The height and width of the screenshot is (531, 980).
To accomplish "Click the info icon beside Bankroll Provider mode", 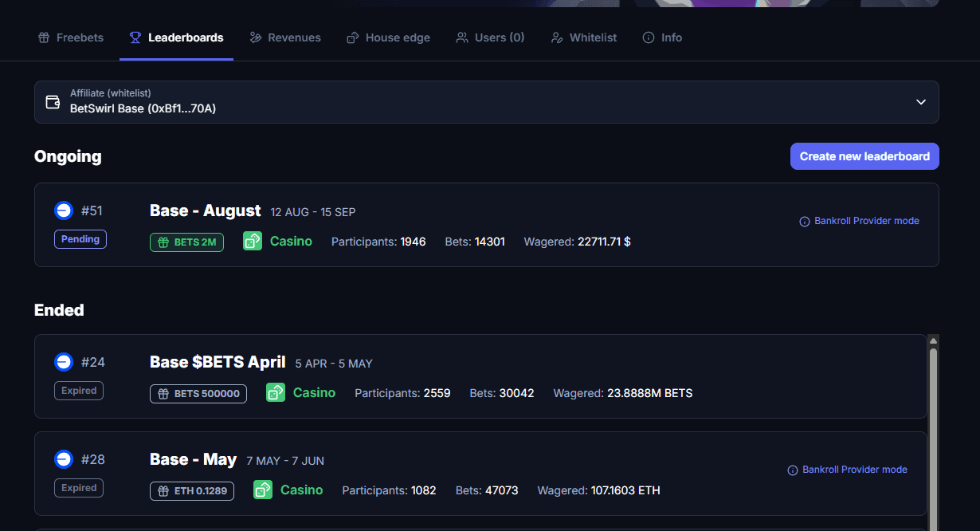I will (x=804, y=221).
